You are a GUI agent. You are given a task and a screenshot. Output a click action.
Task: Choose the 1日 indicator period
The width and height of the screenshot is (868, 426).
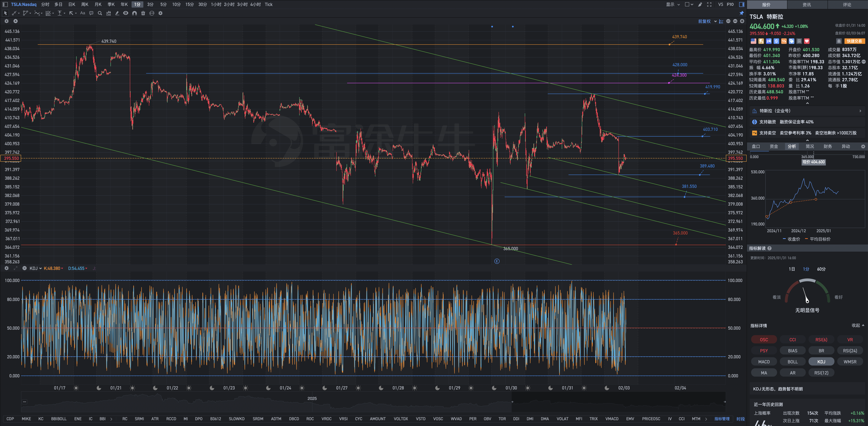point(792,269)
